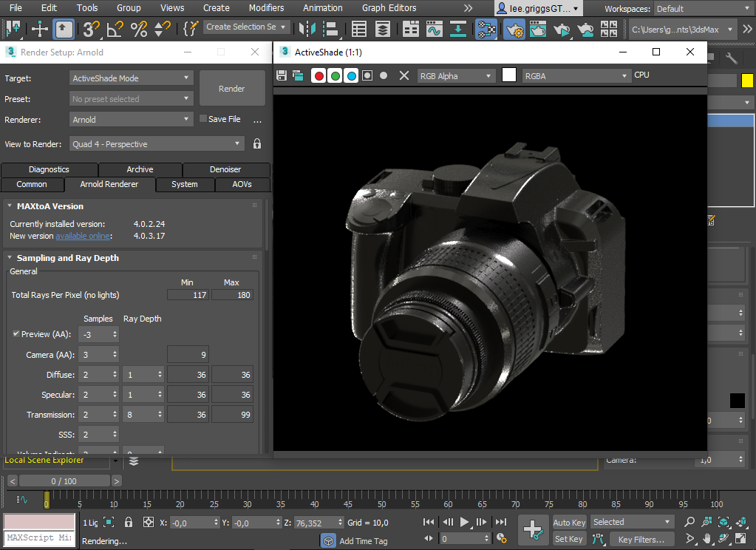This screenshot has width=756, height=550.
Task: Click the Clear (X) icon in ActiveShade
Action: pyautogui.click(x=403, y=75)
